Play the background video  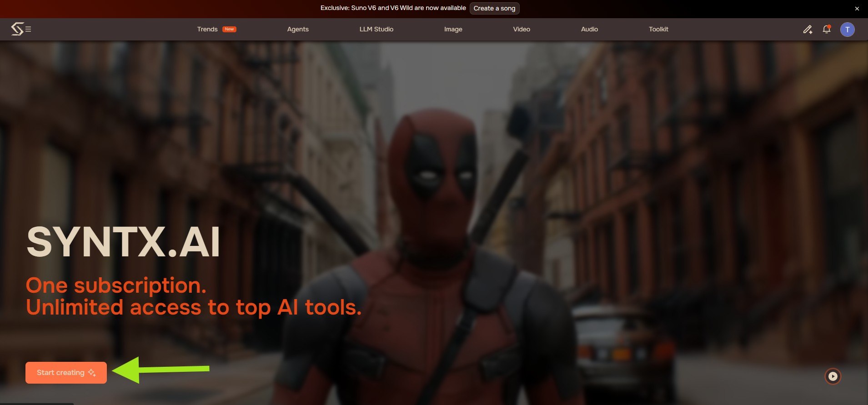point(833,376)
